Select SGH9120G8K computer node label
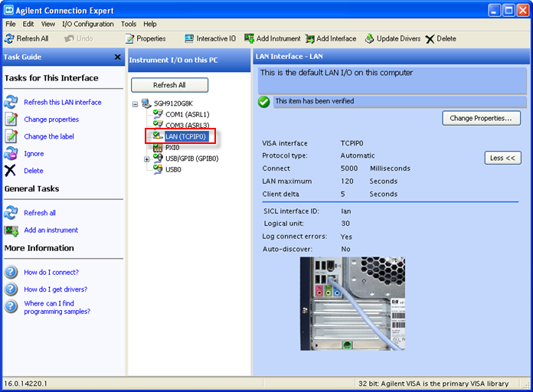Screen dimensions: 533x392 click(x=173, y=103)
